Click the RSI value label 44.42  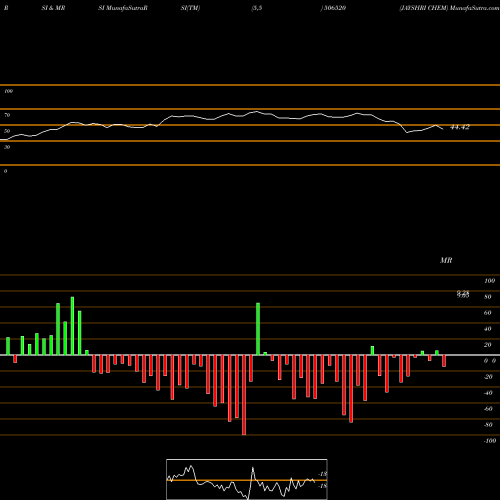460,127
